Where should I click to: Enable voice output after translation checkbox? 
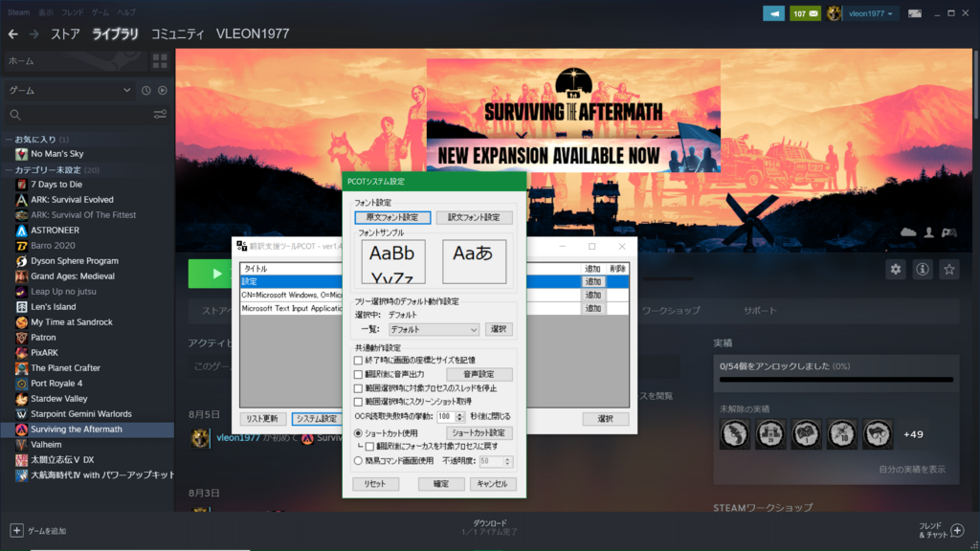358,374
